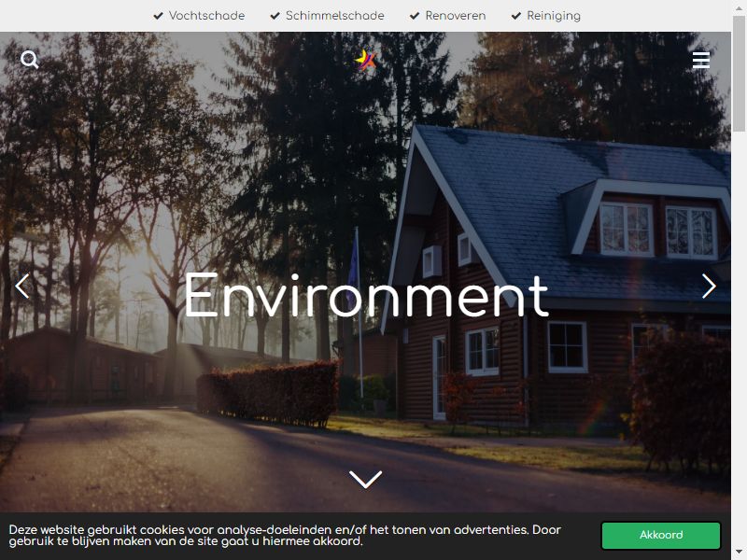Advance to next slide with right arrow
This screenshot has height=560, width=747.
click(x=709, y=286)
